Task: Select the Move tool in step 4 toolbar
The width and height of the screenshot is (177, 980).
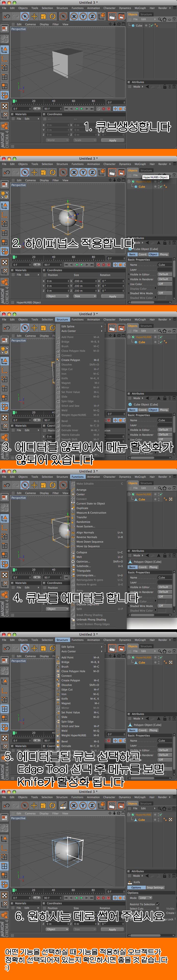Action: (x=34, y=485)
